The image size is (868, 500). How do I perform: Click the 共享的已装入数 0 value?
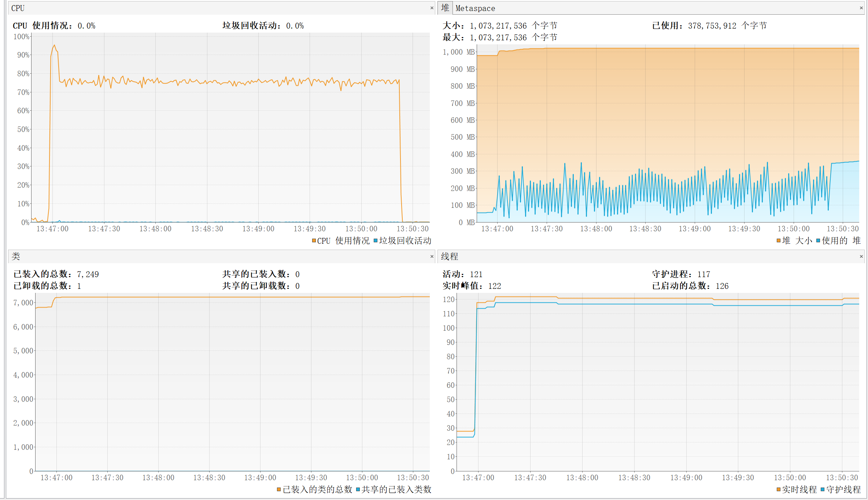pos(298,274)
